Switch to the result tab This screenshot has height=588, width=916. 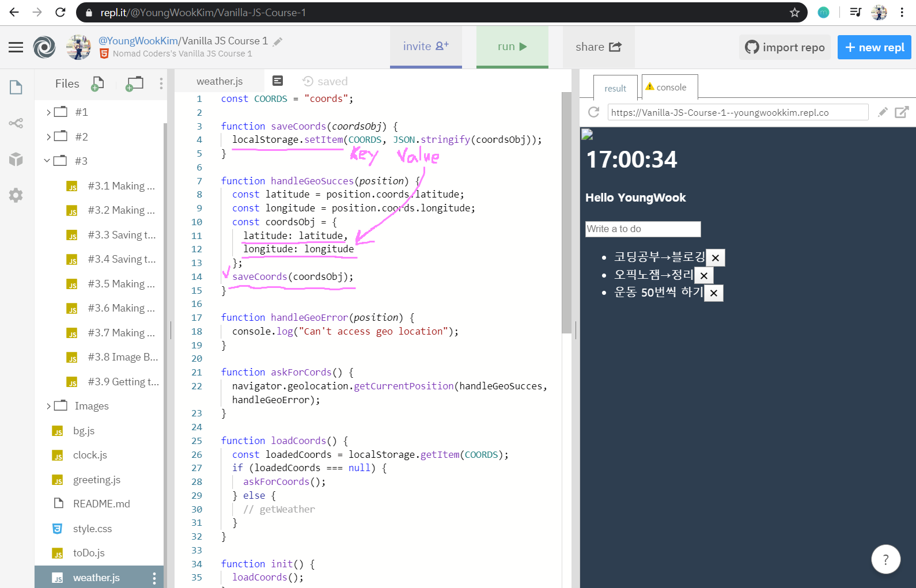615,88
